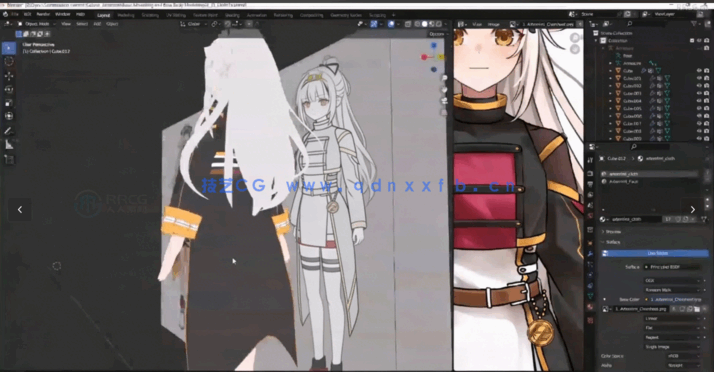Open the Modifiers wrench properties tab
This screenshot has height=372, width=714.
click(x=590, y=254)
